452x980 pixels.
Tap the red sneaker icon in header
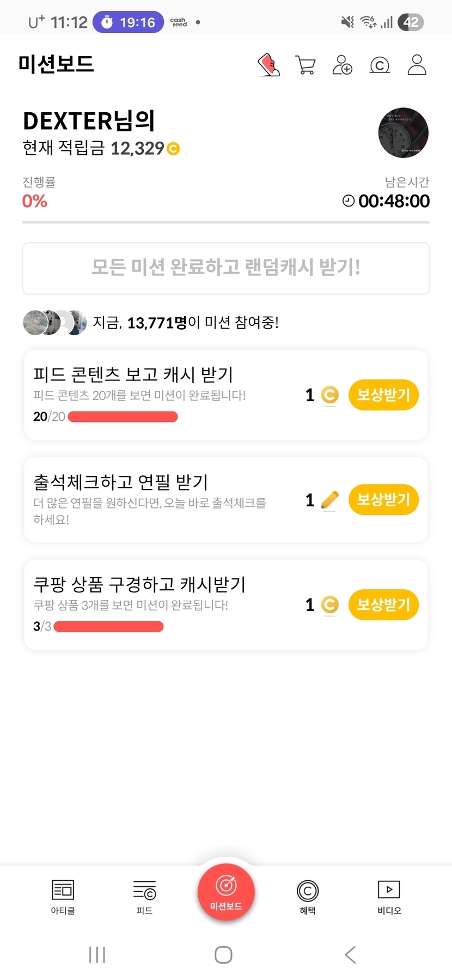[x=268, y=65]
